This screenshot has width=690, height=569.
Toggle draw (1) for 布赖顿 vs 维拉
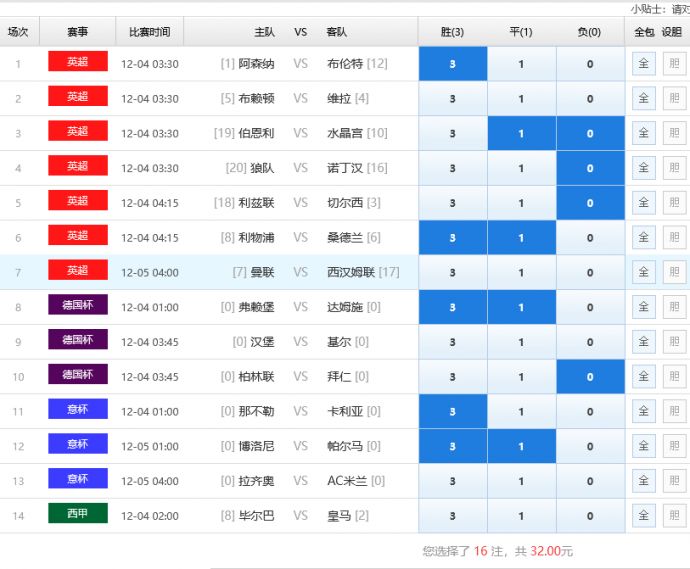click(x=521, y=99)
